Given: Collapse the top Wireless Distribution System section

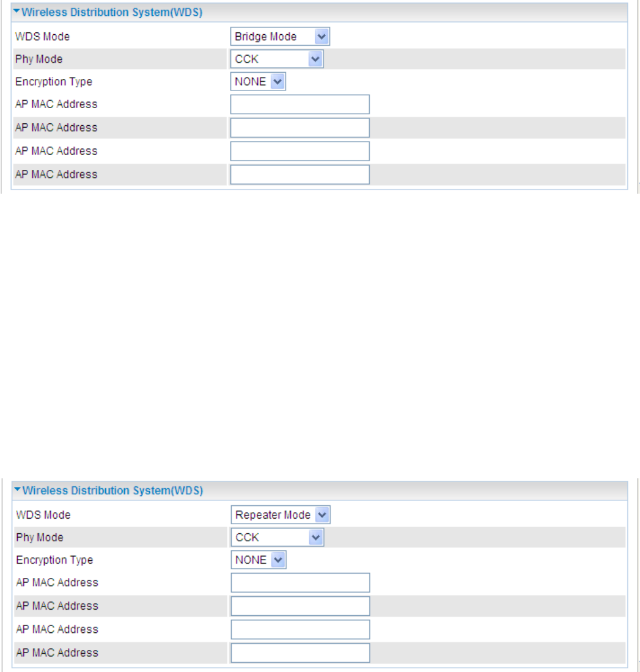Looking at the screenshot, I should tap(17, 12).
